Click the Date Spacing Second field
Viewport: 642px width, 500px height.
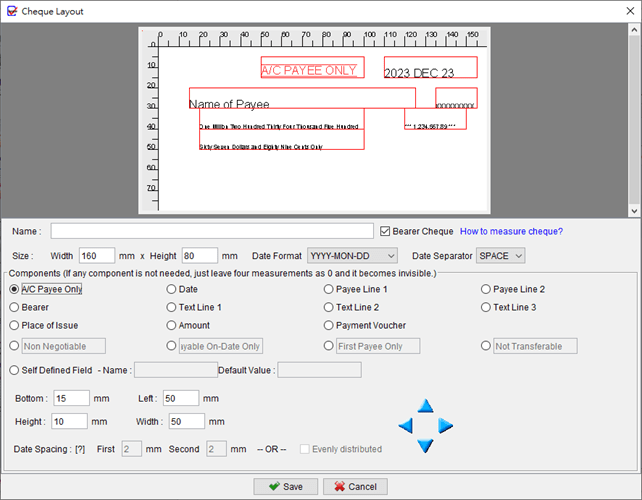click(217, 449)
